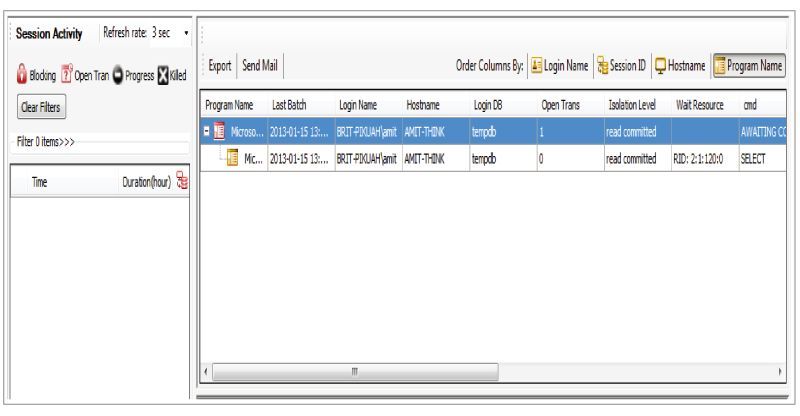
Task: Click the Send Mail button
Action: pyautogui.click(x=260, y=65)
